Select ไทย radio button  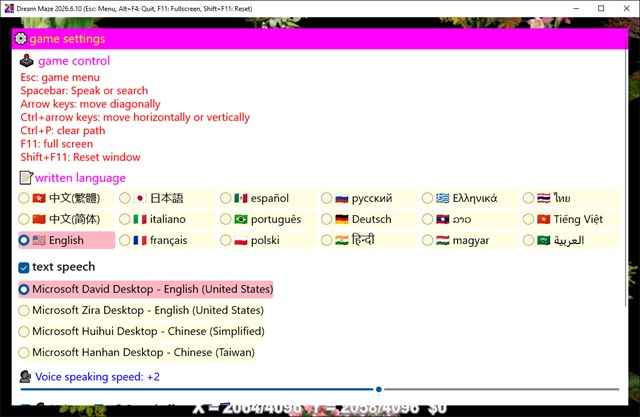tap(528, 198)
